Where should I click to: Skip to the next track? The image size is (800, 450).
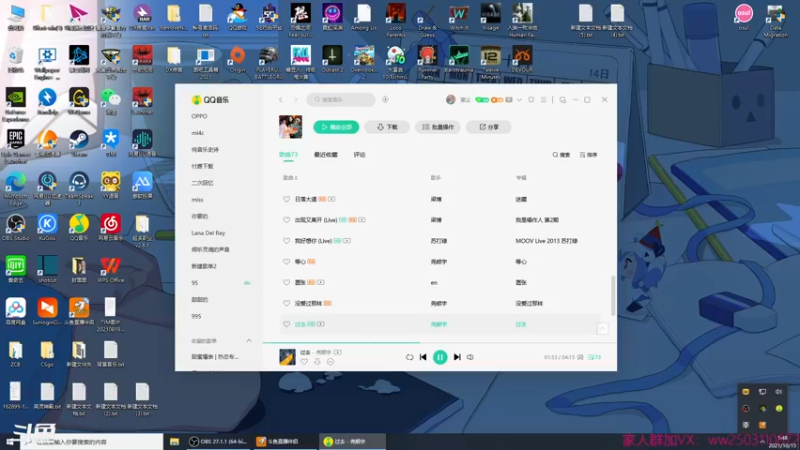tap(457, 357)
